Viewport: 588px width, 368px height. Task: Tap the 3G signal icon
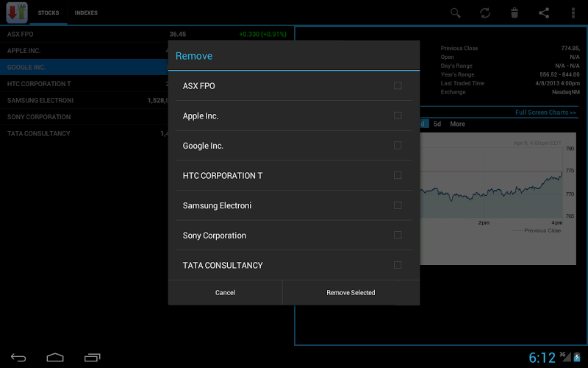click(565, 356)
